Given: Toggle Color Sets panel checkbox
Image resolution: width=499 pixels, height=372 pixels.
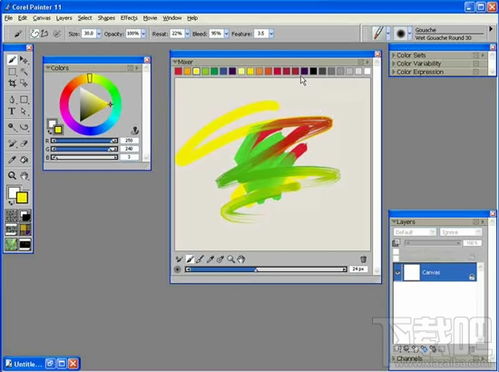Looking at the screenshot, I should point(476,55).
